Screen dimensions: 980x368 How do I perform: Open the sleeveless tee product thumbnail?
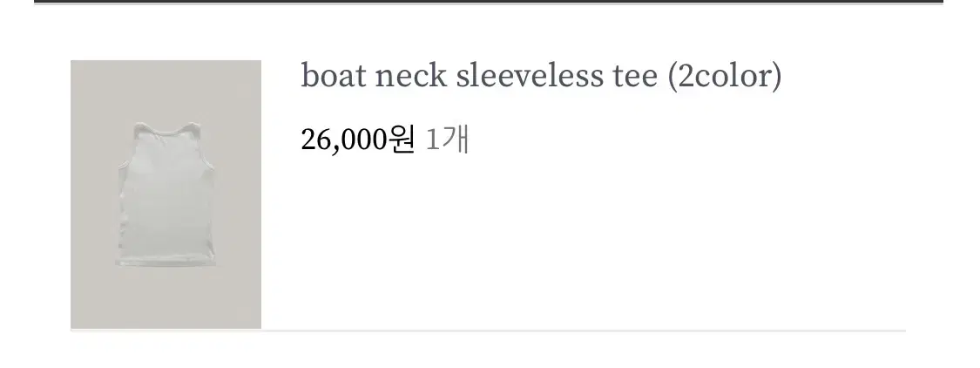pyautogui.click(x=166, y=194)
